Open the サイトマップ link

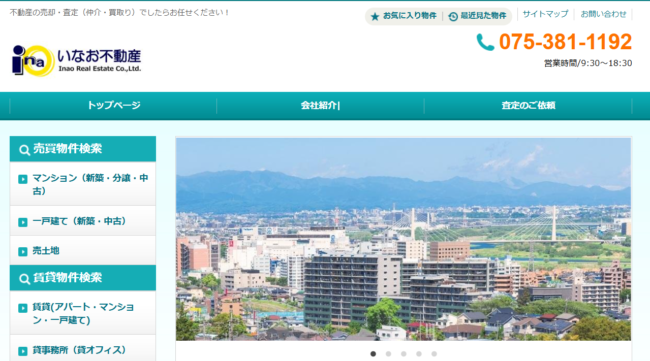545,14
